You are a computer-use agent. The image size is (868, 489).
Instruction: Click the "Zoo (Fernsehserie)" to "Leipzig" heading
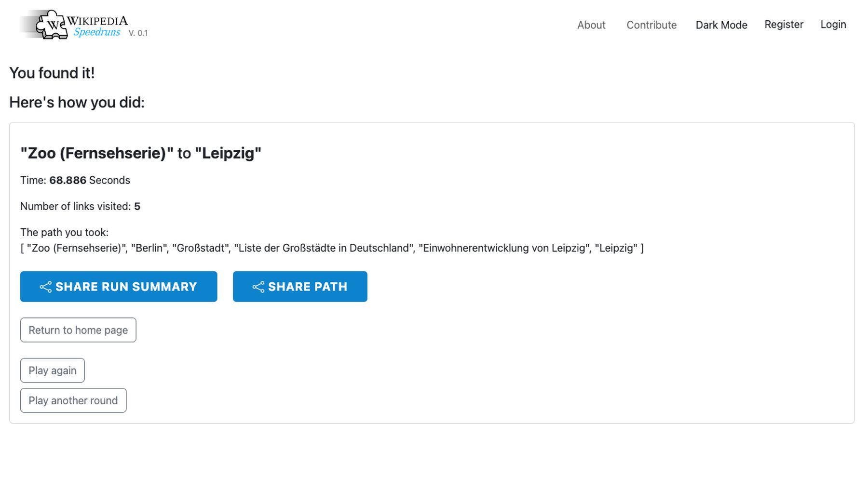[141, 153]
